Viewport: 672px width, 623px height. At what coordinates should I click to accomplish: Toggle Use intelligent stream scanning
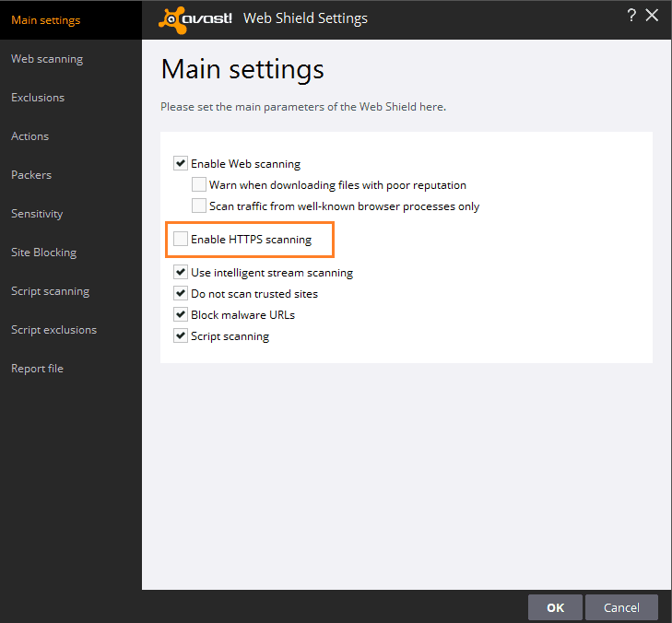(x=181, y=272)
